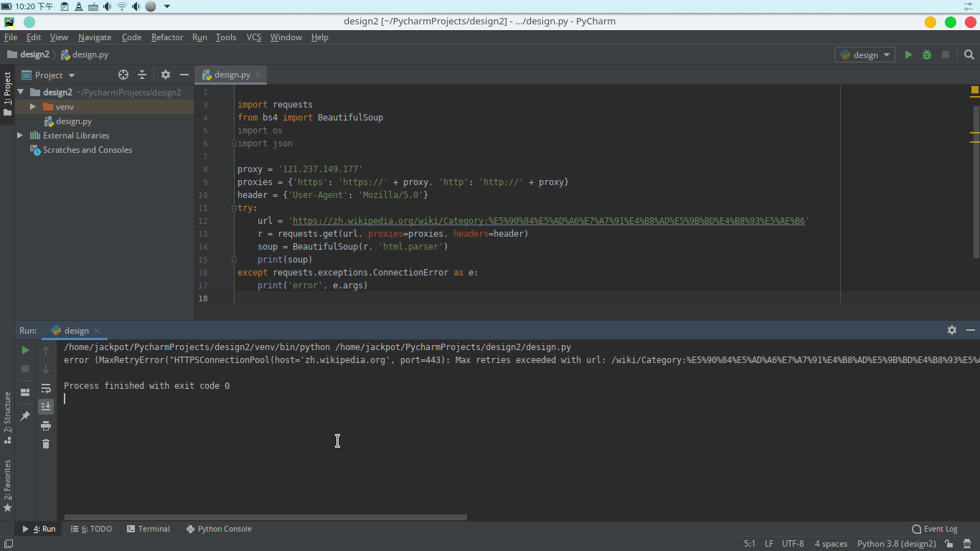
Task: Toggle scroll-to-end in Run console
Action: pos(46,407)
